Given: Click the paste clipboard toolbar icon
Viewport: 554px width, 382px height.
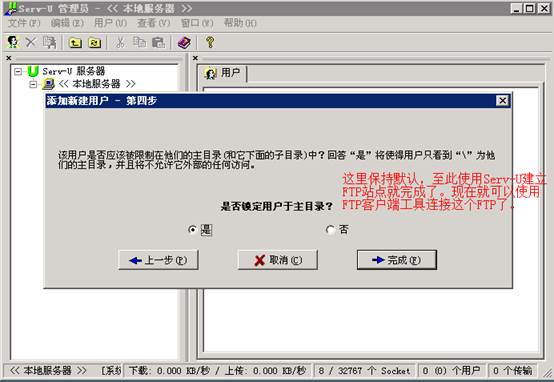Looking at the screenshot, I should [159, 42].
